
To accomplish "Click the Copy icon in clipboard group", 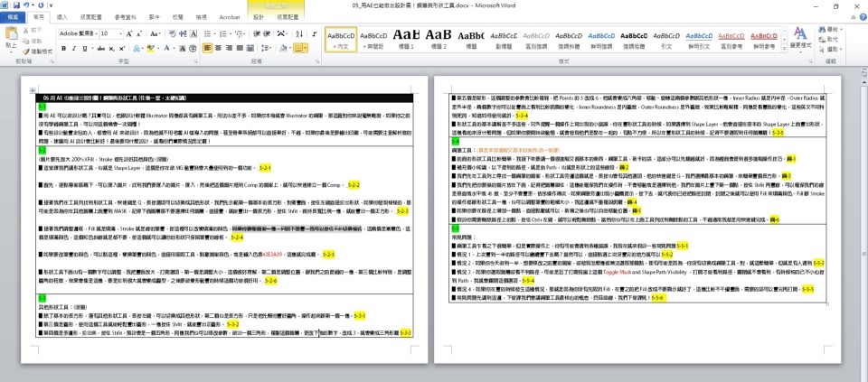I will (25, 41).
